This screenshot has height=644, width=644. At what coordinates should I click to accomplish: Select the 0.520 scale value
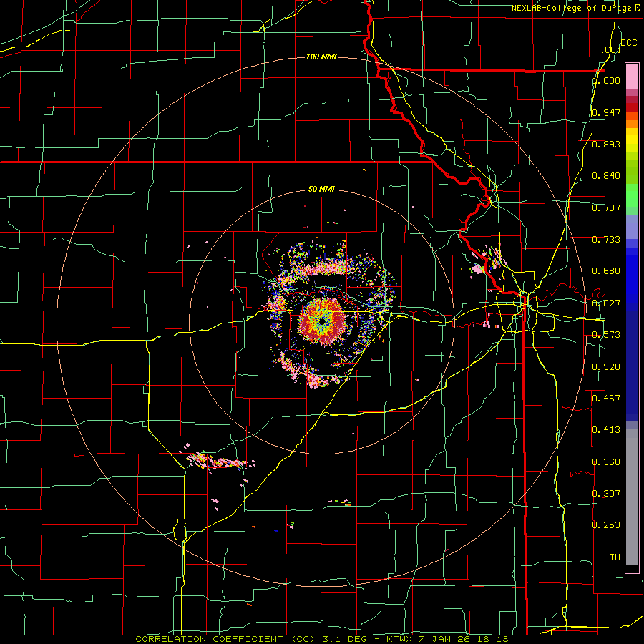click(606, 366)
